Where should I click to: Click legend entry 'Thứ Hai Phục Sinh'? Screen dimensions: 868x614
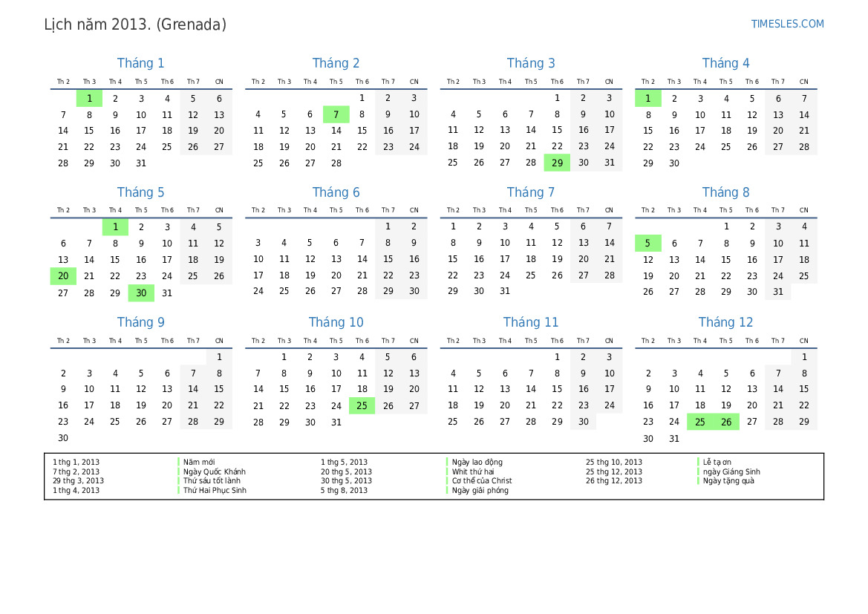tap(215, 490)
